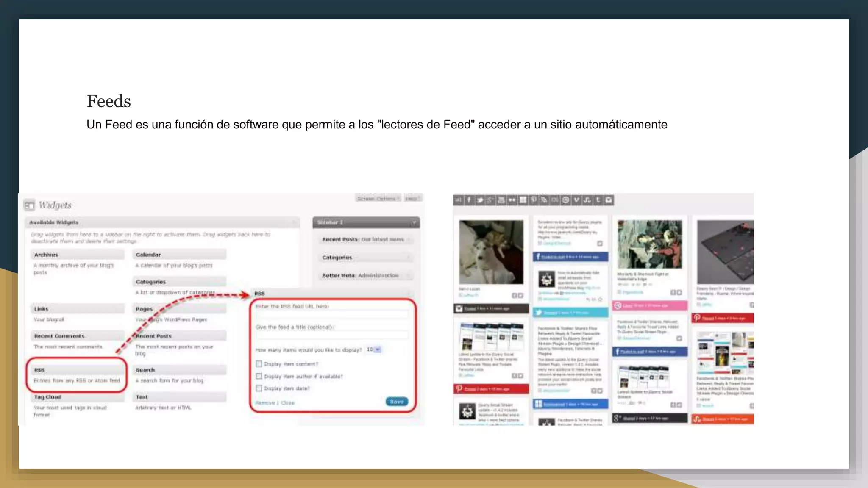Click the dark Instagram footer under the dog photo
The width and height of the screenshot is (868, 488).
pyautogui.click(x=491, y=308)
